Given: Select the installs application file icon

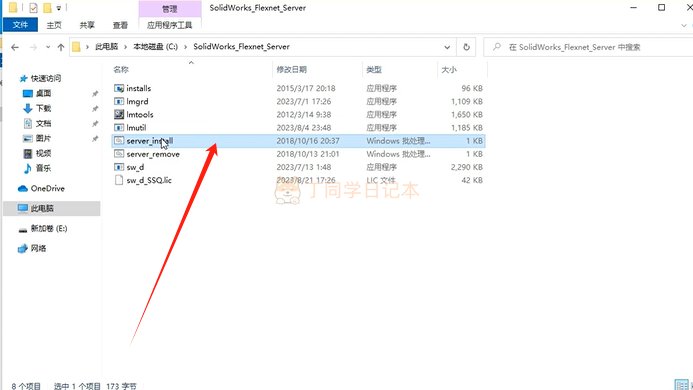Looking at the screenshot, I should click(x=118, y=88).
